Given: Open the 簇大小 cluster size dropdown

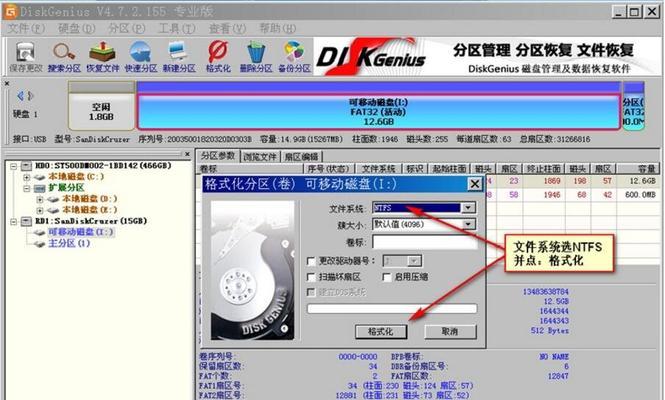Looking at the screenshot, I should (x=468, y=224).
